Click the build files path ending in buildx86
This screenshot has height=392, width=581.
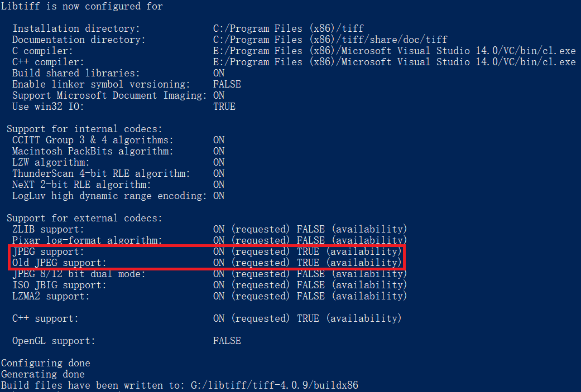pos(277,385)
